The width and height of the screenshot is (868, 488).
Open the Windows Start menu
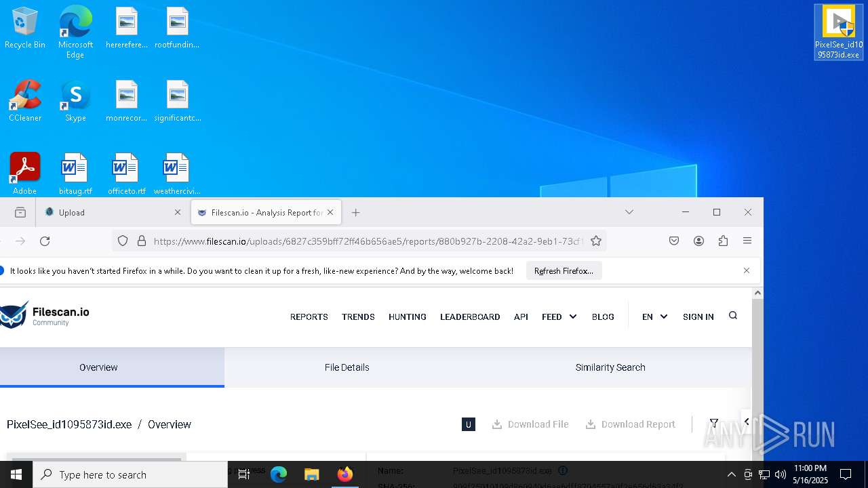tap(16, 474)
